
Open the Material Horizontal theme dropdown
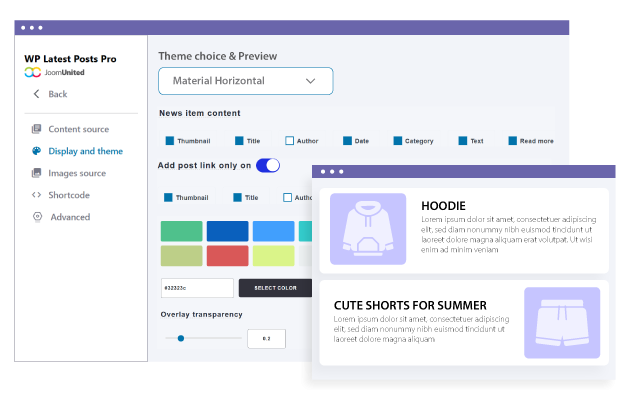[x=245, y=81]
